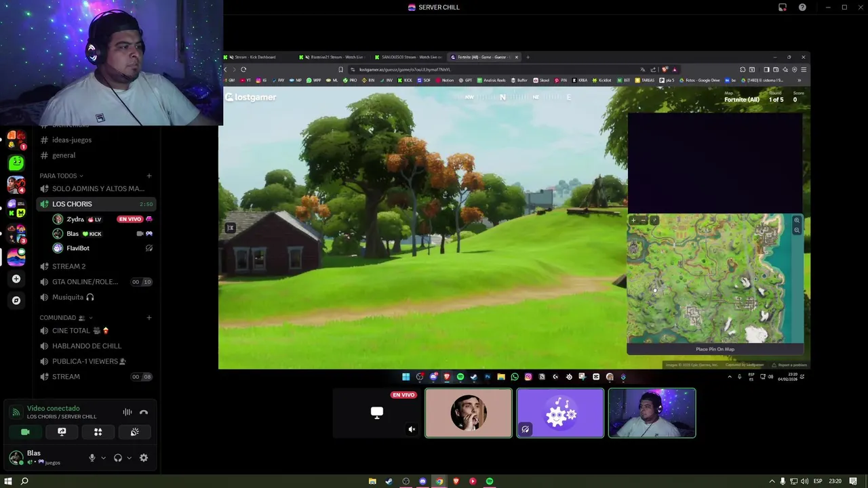Open Blas's webcam tile
Image resolution: width=868 pixels, height=488 pixels.
(652, 413)
